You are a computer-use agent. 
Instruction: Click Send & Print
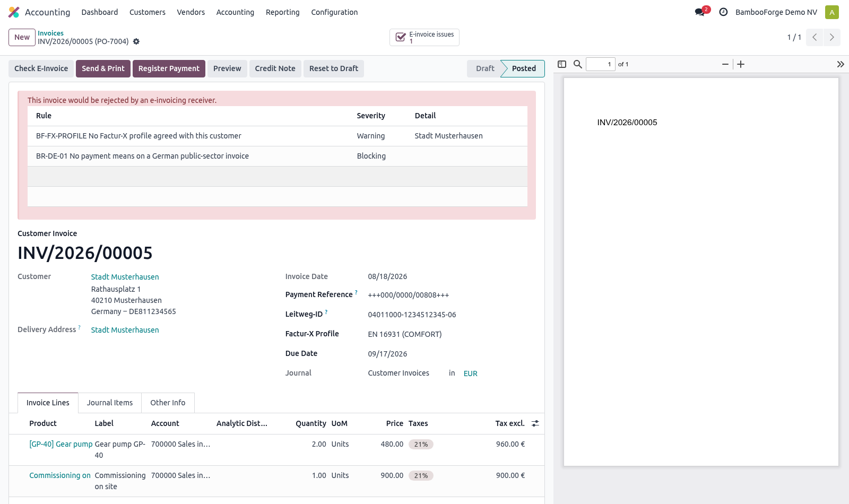[x=103, y=68]
